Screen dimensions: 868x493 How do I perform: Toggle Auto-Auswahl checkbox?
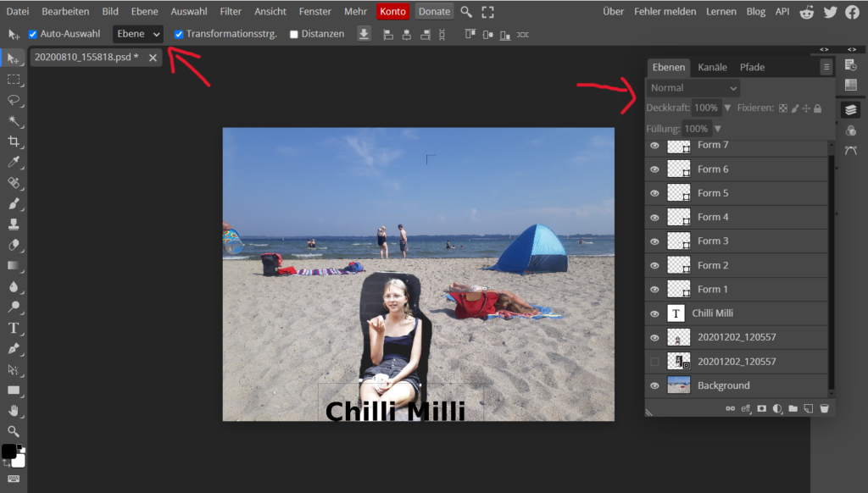[x=33, y=34]
